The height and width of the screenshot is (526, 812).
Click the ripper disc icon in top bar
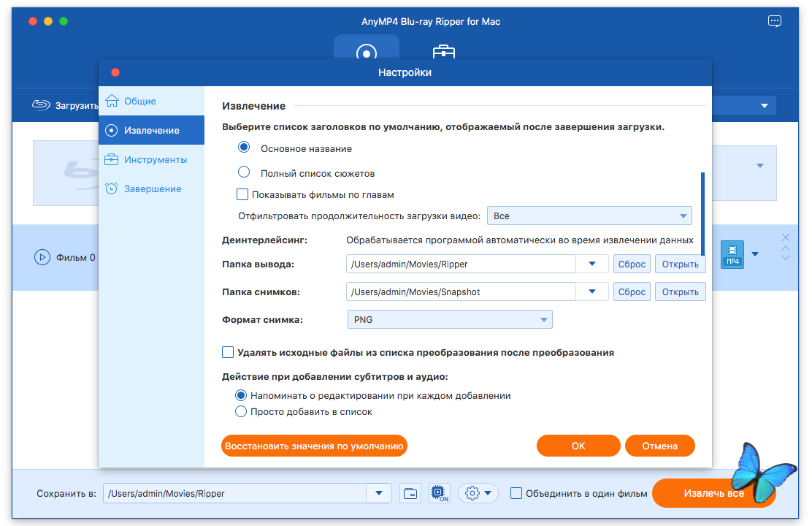(366, 53)
